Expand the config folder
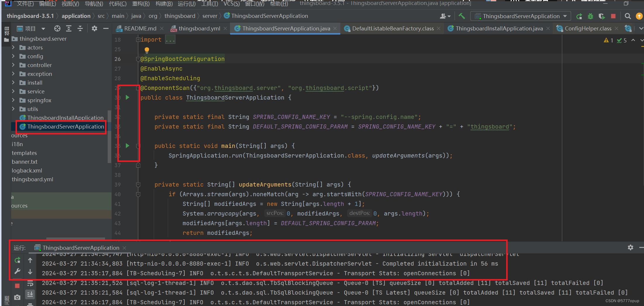644x306 pixels. (x=13, y=56)
